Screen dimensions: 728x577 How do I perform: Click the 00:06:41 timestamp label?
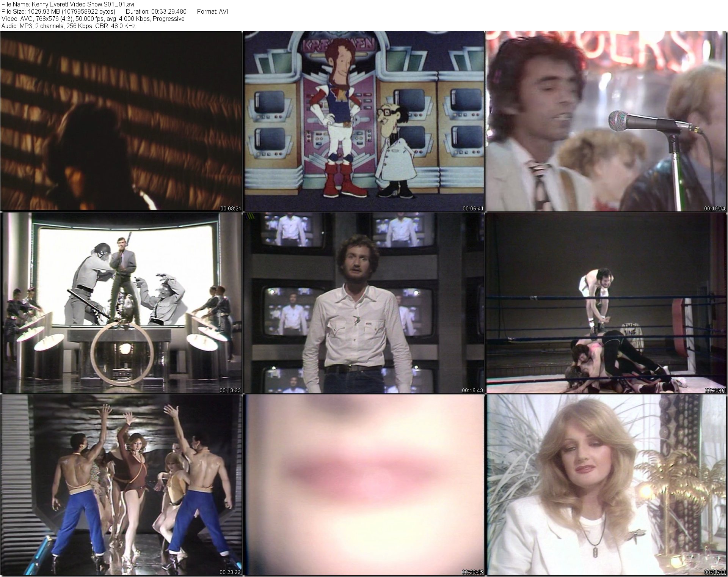[473, 208]
